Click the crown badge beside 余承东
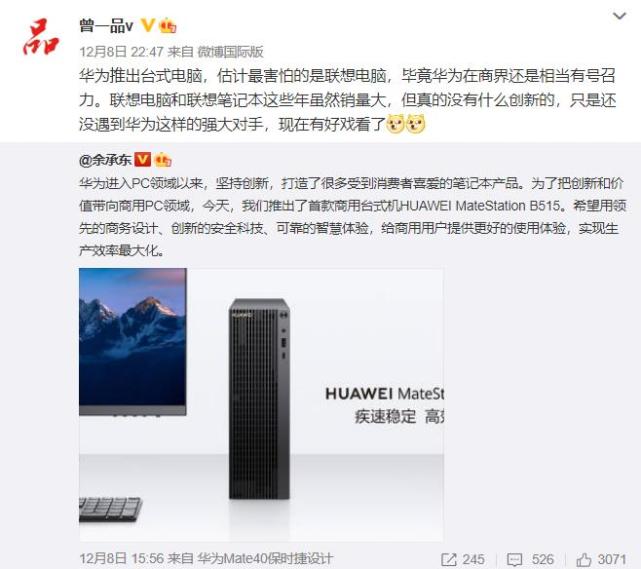Screen dimensions: 641x569 tap(163, 160)
